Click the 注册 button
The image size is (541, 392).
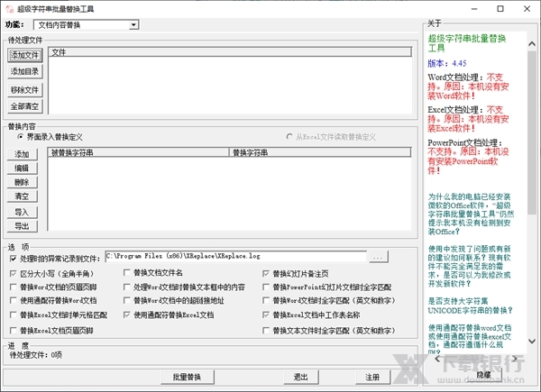coord(373,378)
